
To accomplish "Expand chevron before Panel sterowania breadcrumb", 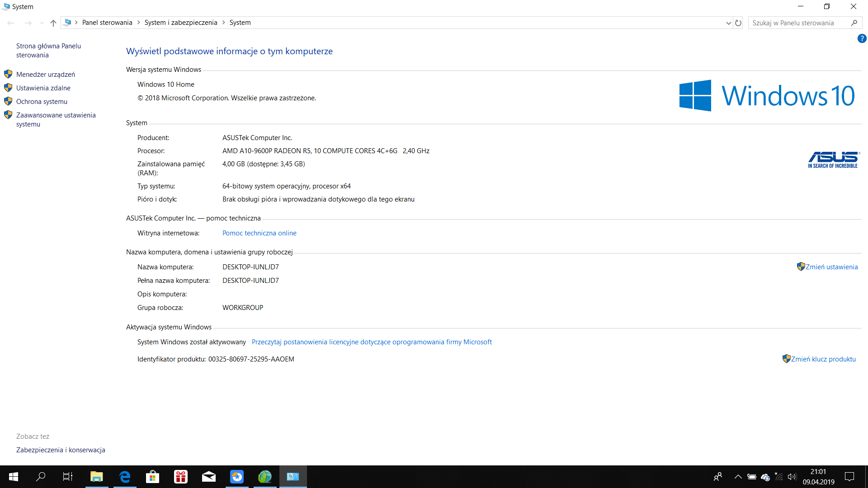I will [76, 23].
